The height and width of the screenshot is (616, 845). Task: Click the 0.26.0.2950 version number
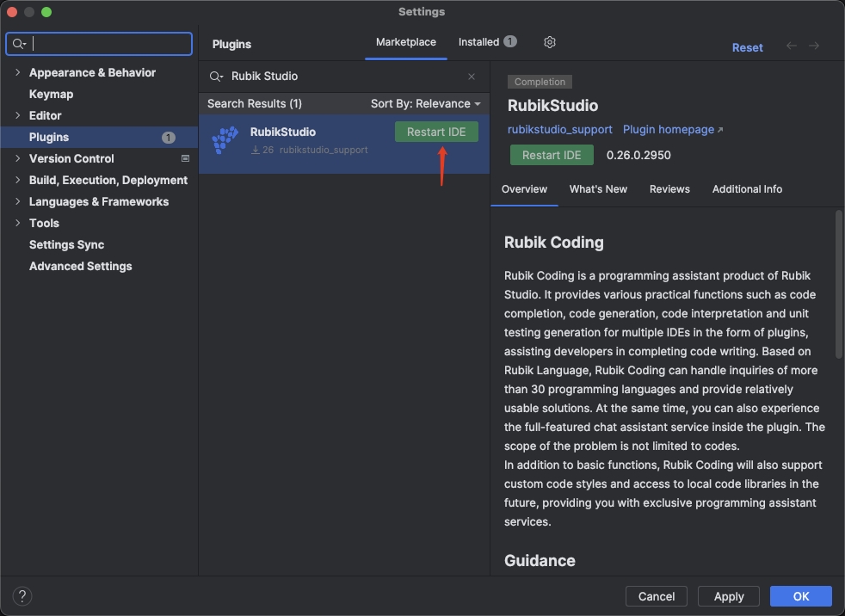638,155
